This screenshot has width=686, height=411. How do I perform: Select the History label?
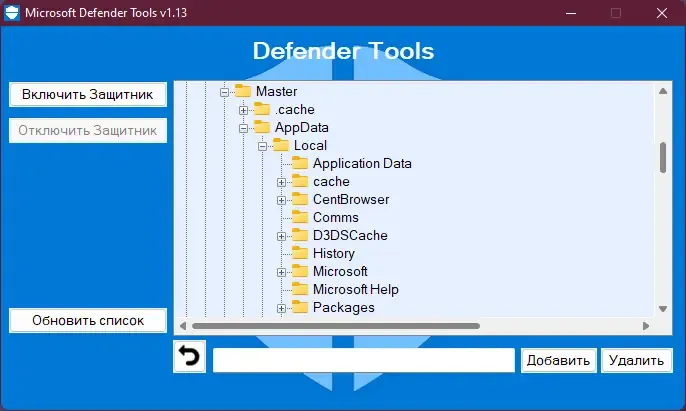coord(334,253)
